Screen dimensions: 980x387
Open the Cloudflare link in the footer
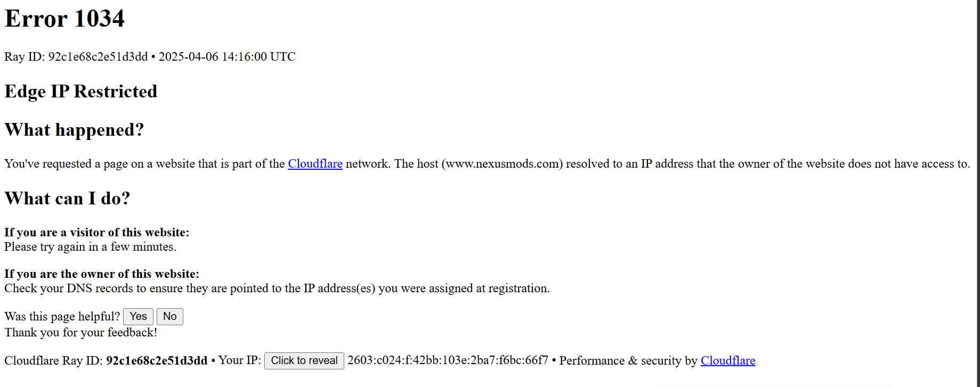pos(727,361)
